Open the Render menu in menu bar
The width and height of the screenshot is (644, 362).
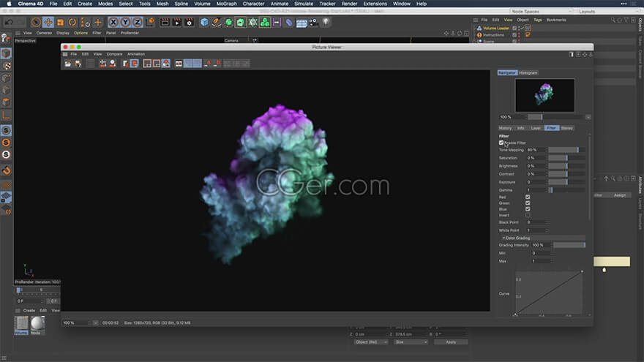(350, 4)
